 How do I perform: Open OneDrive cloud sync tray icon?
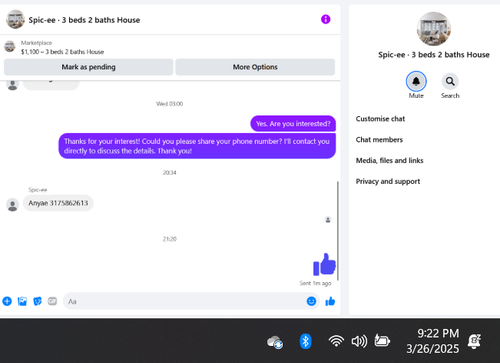(275, 342)
